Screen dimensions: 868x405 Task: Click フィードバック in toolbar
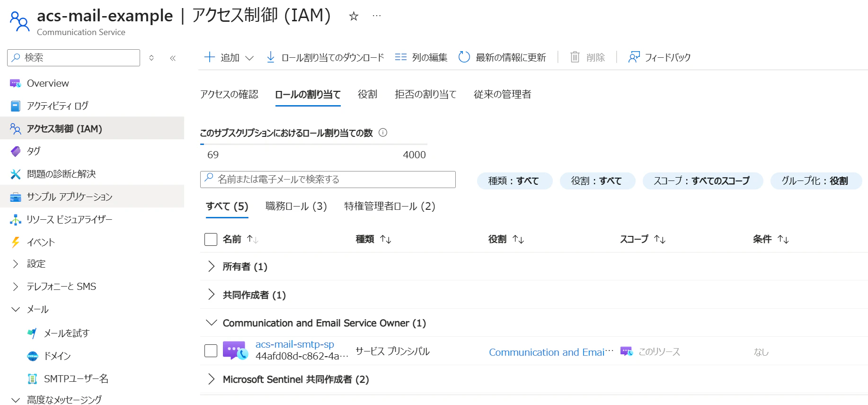point(659,57)
